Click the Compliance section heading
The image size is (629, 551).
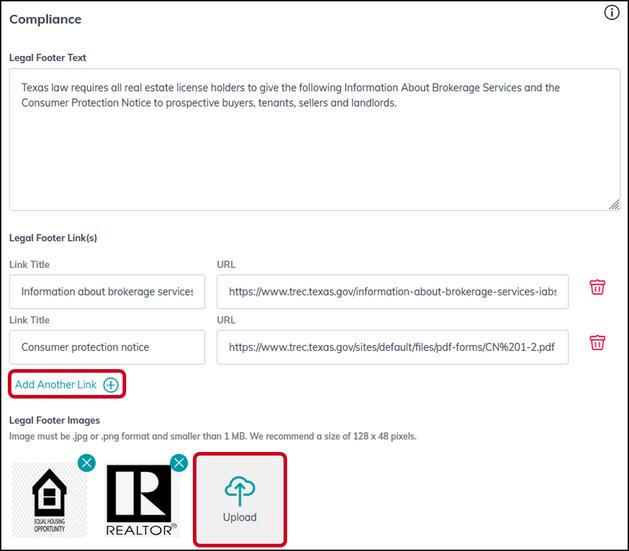[x=45, y=19]
